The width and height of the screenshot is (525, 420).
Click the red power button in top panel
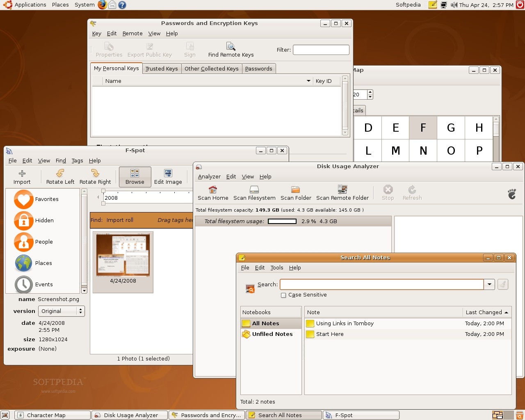point(520,5)
